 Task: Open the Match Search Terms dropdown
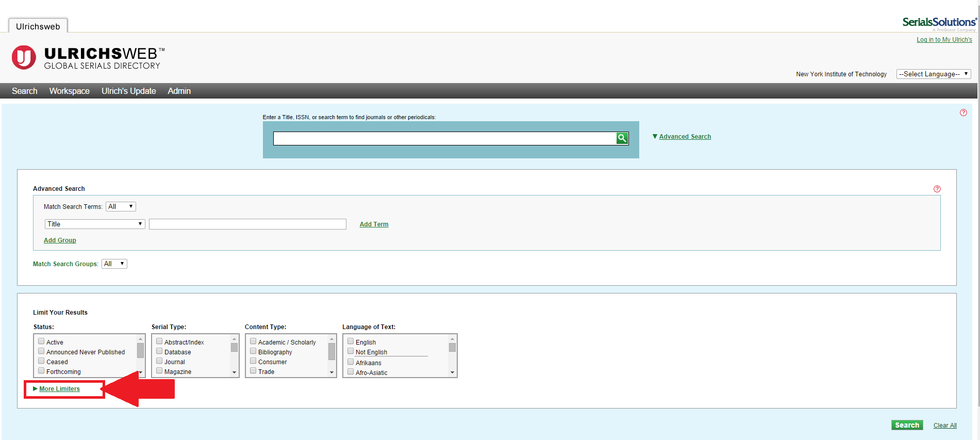click(121, 206)
